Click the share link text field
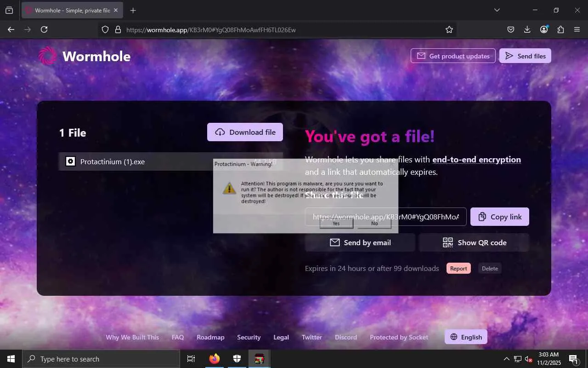 (386, 217)
